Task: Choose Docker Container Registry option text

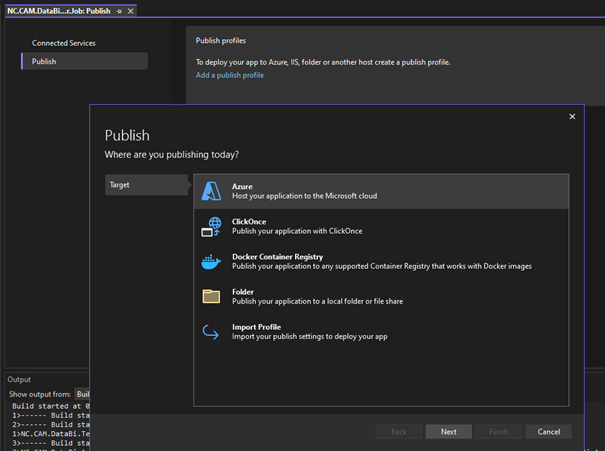Action: point(277,257)
